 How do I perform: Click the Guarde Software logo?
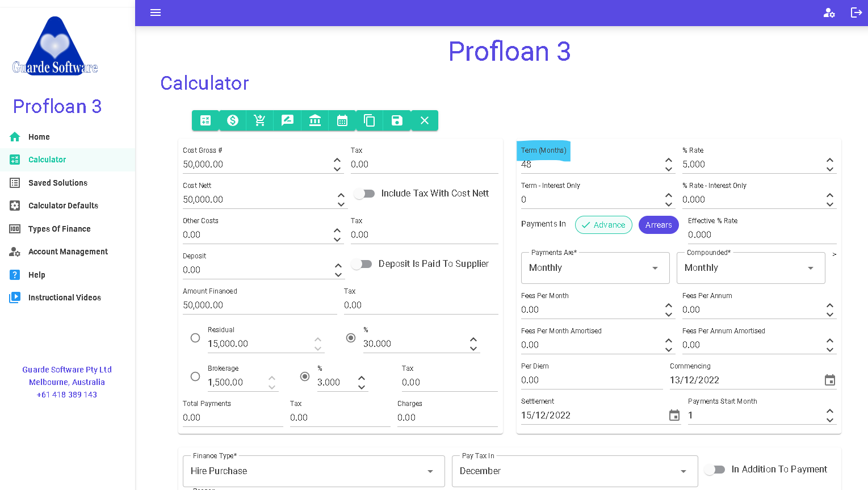[x=55, y=46]
